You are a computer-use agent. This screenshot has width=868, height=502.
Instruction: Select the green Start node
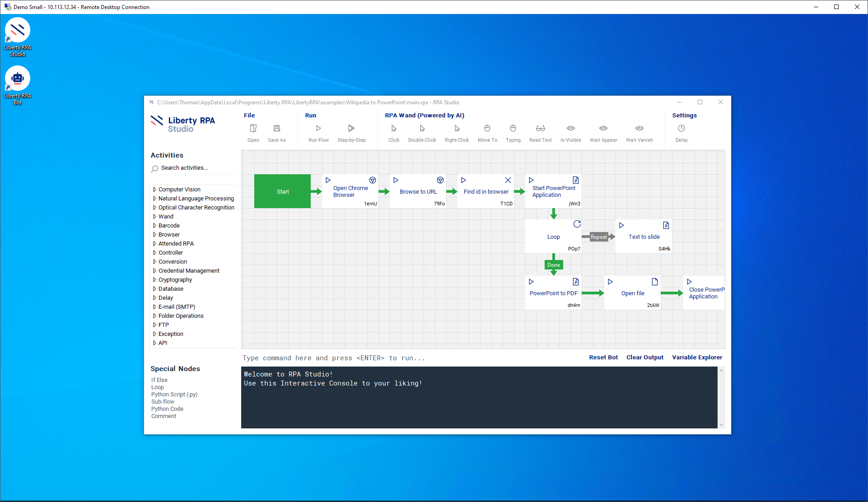click(282, 191)
